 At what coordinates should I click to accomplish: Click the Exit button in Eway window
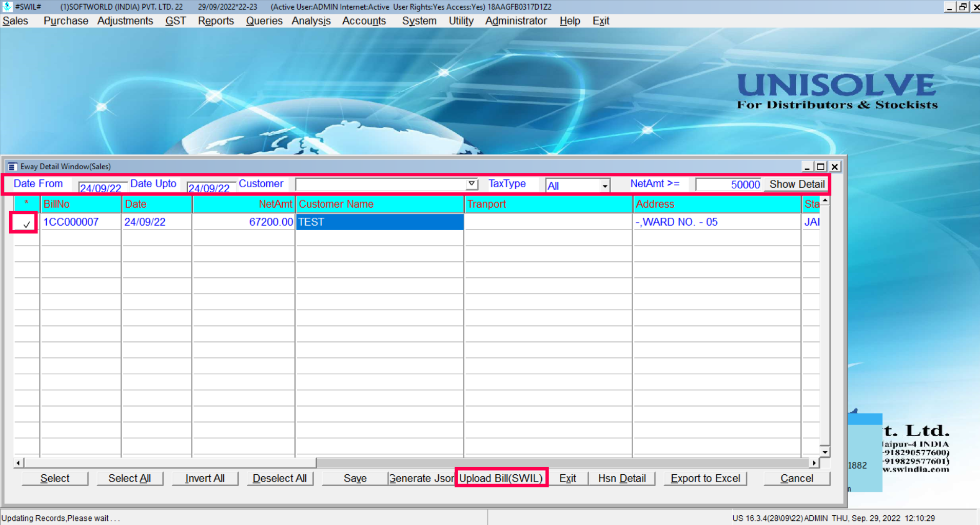click(x=567, y=478)
